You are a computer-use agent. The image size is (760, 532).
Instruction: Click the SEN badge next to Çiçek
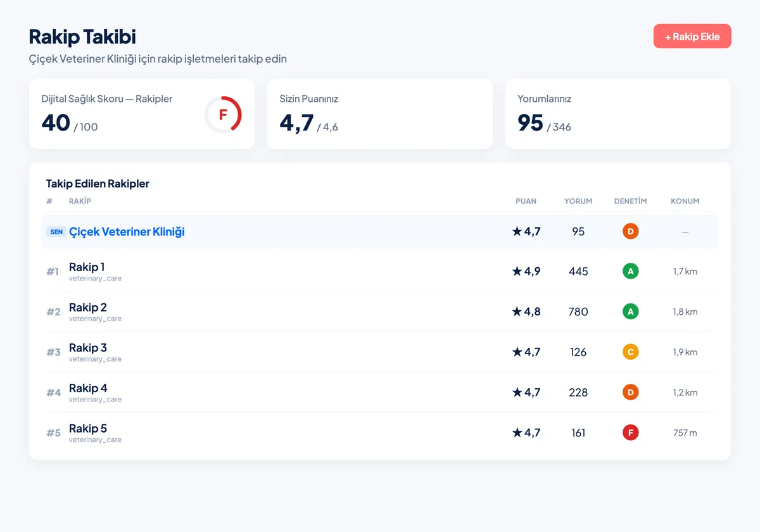point(56,232)
